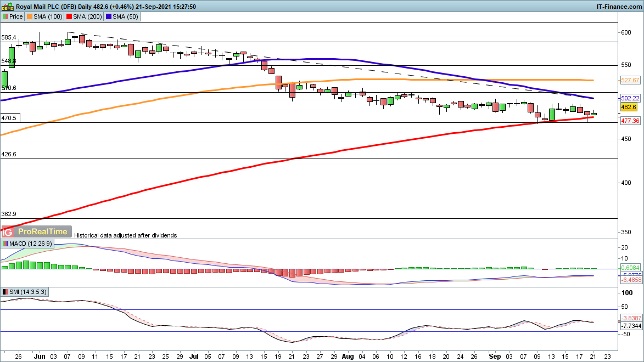The width and height of the screenshot is (644, 362).
Task: Click the SMI value tag -7.7344
Action: point(631,326)
